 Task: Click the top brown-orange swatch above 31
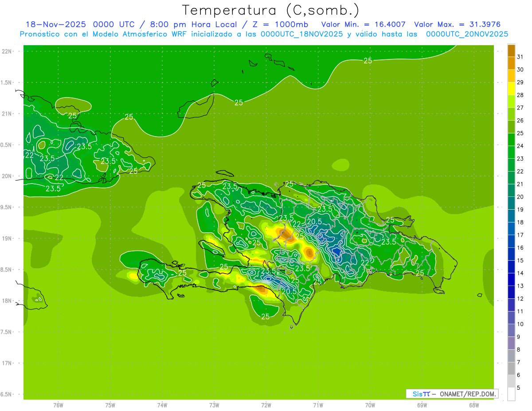[x=511, y=51]
